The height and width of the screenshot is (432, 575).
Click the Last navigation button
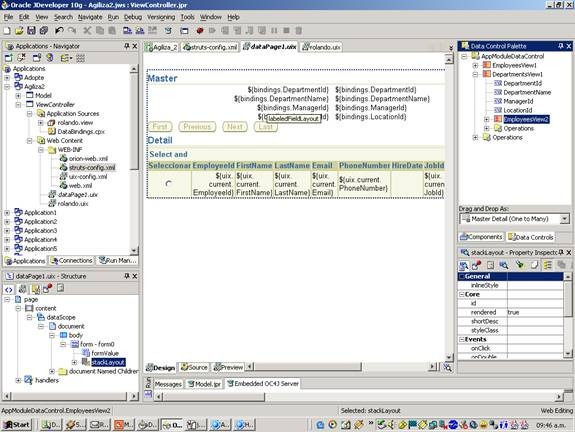(265, 127)
